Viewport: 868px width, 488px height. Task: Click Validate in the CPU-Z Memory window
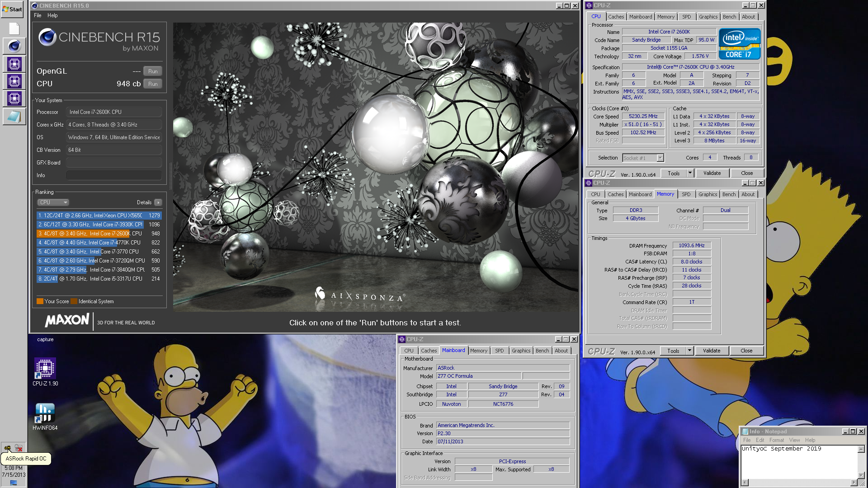[x=712, y=351]
